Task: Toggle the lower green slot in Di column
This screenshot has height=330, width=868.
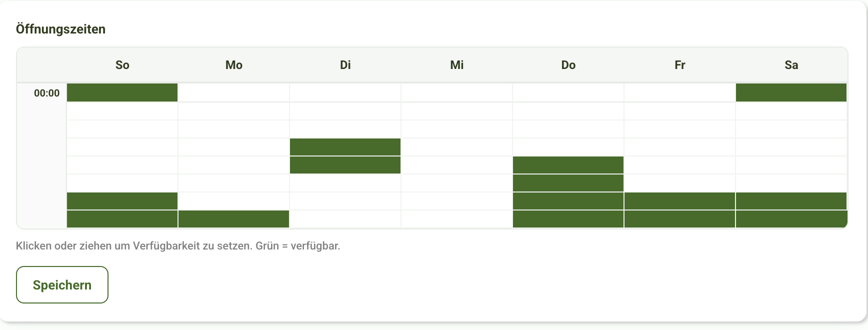Action: pos(345,165)
